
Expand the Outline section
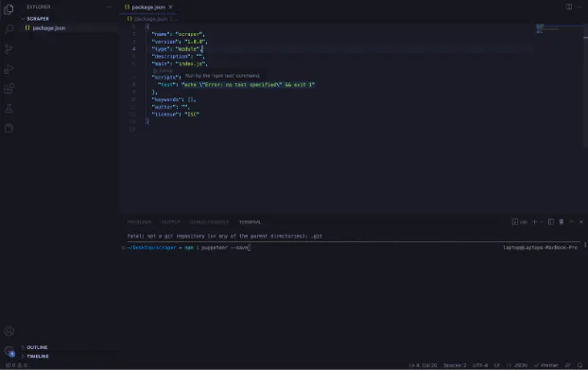tap(37, 347)
